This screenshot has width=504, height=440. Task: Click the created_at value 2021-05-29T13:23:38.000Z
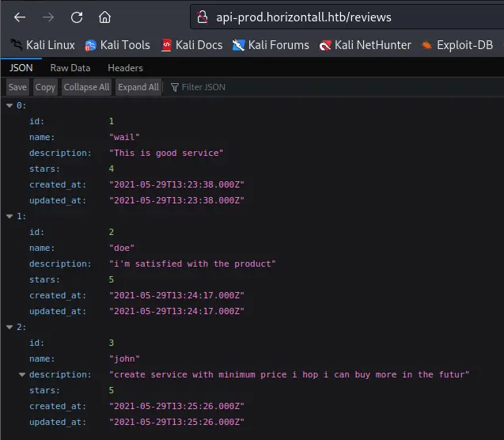coord(176,185)
